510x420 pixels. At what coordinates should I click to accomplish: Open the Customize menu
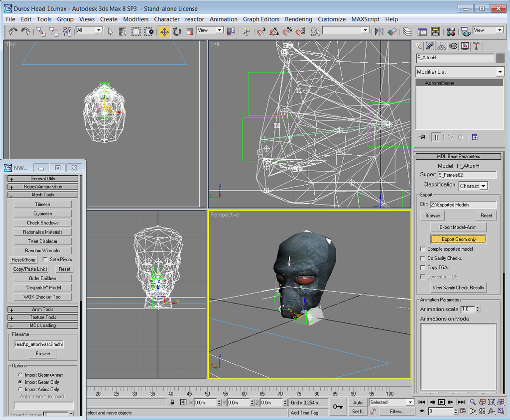coord(331,19)
